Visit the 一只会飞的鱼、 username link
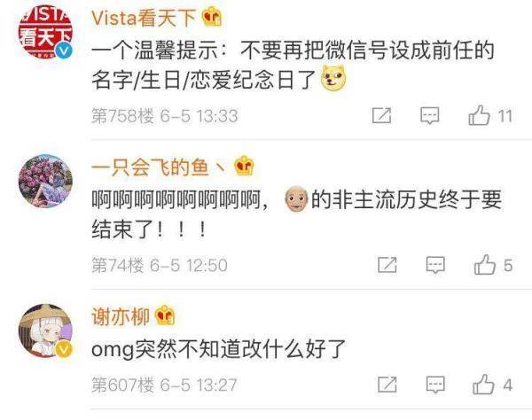 tap(159, 167)
